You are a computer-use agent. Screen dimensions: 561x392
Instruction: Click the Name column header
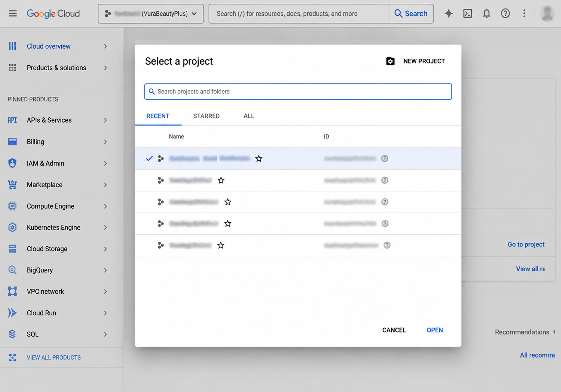[x=176, y=136]
